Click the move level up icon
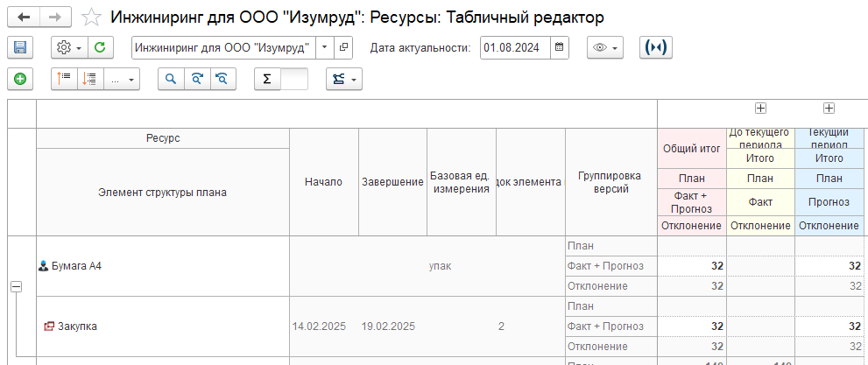 tap(65, 79)
